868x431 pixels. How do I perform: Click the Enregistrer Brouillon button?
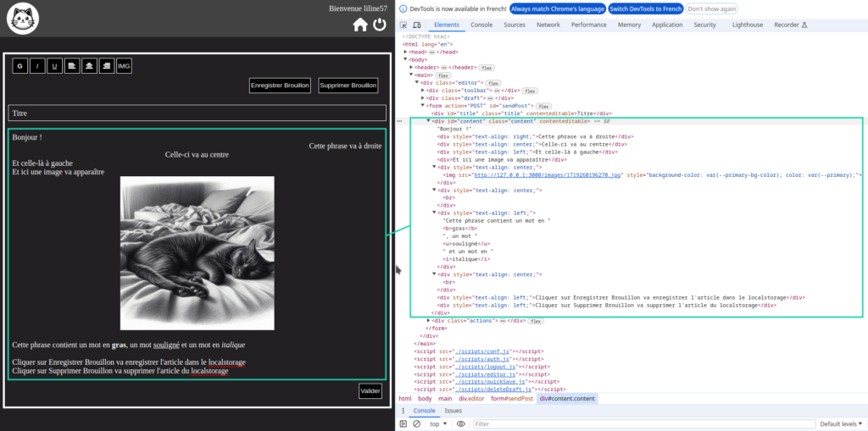pyautogui.click(x=280, y=86)
